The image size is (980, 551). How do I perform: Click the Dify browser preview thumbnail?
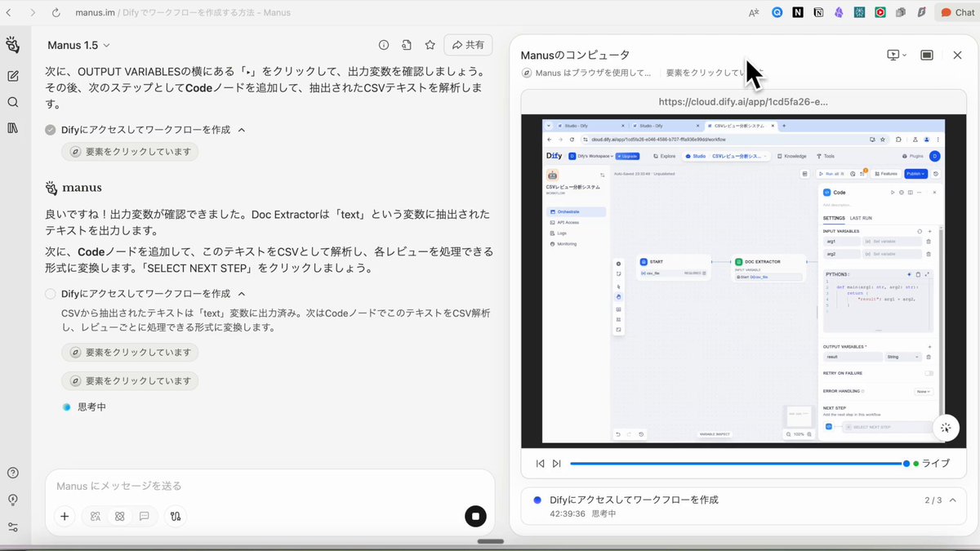click(743, 281)
